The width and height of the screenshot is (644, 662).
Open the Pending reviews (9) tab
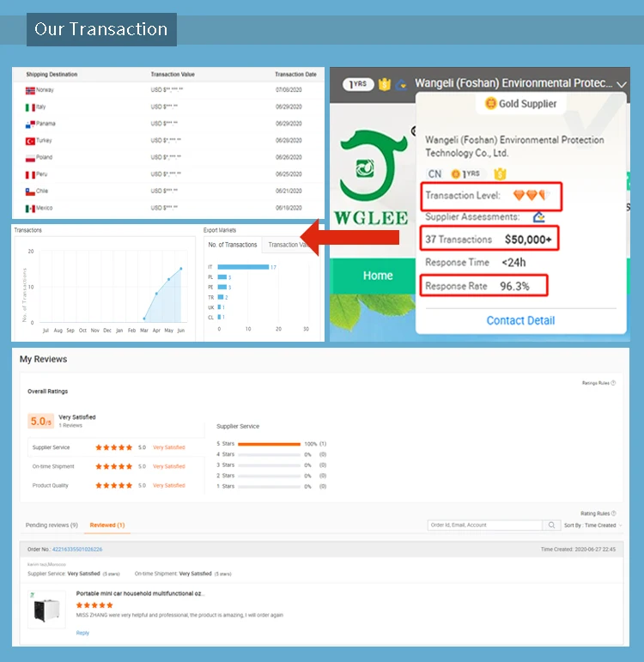click(52, 525)
